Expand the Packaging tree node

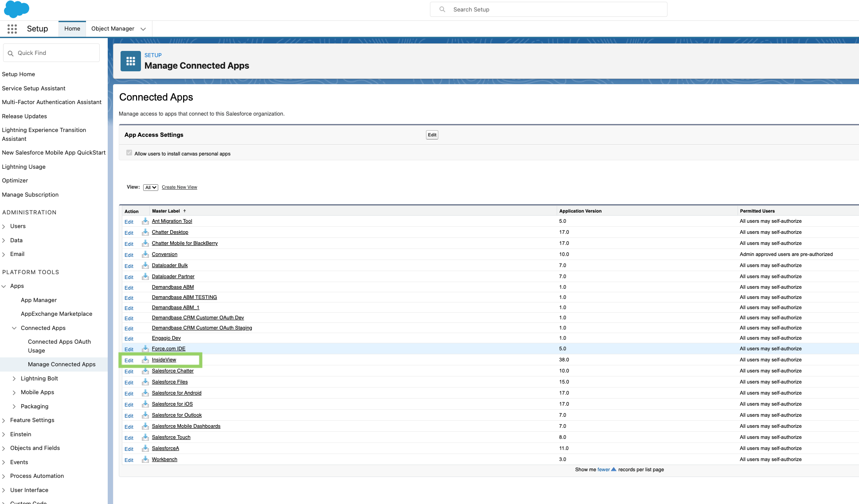pyautogui.click(x=14, y=407)
